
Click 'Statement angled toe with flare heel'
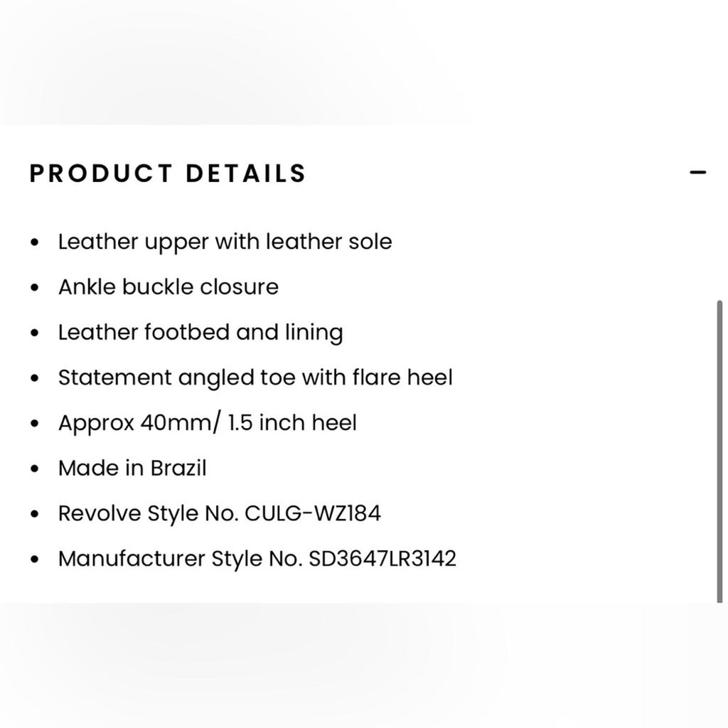click(x=255, y=378)
